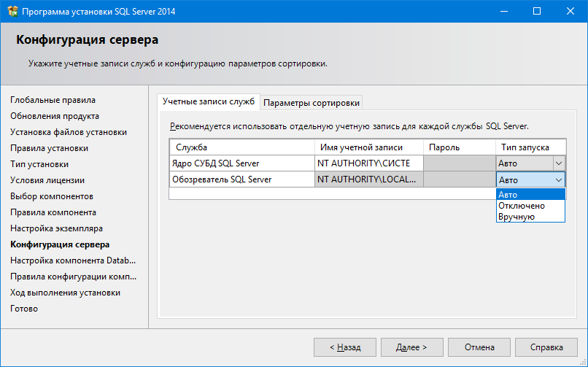The image size is (588, 367).
Task: Select the Ядро СУБД SQL Server service row
Action: point(241,163)
